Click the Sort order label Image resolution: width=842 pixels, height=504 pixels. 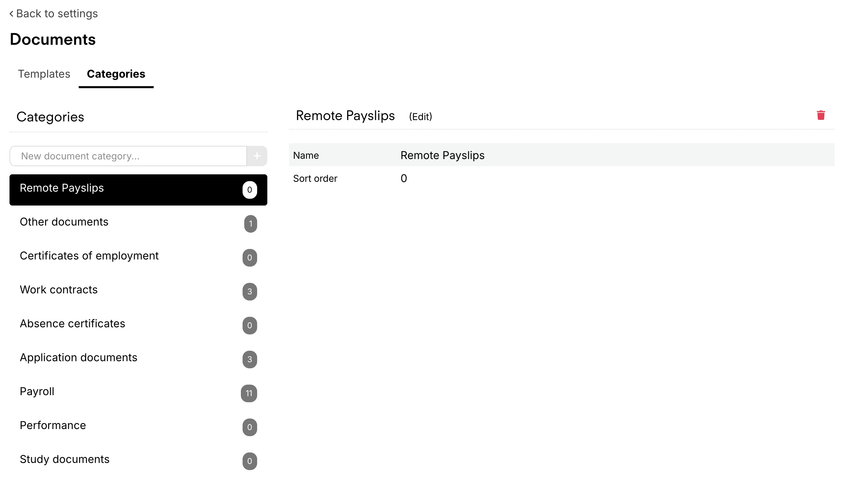(x=315, y=179)
